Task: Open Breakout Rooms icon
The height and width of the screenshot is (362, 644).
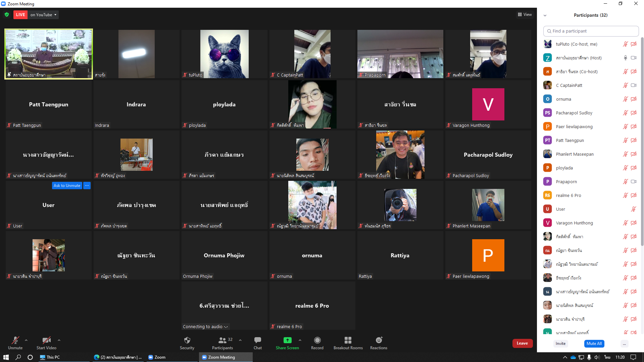Action: 348,340
